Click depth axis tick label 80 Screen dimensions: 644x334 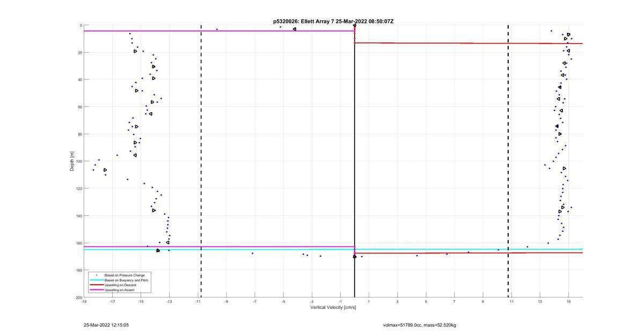[x=79, y=134]
